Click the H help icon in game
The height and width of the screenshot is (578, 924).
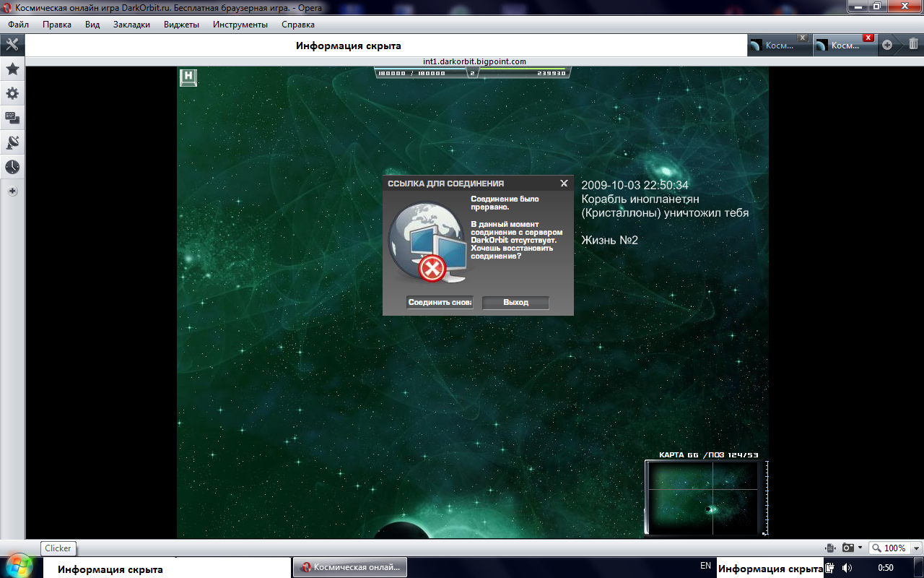pos(188,77)
